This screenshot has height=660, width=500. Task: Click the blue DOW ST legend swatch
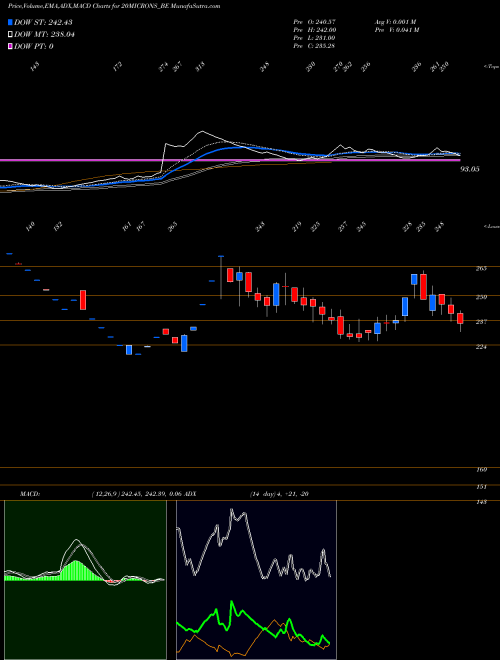pos(11,22)
